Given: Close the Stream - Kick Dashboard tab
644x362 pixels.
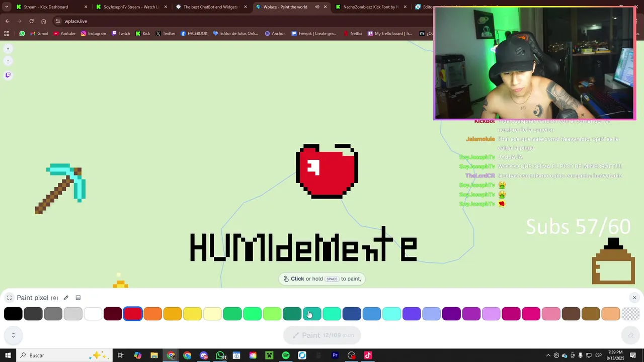Looking at the screenshot, I should pyautogui.click(x=86, y=7).
